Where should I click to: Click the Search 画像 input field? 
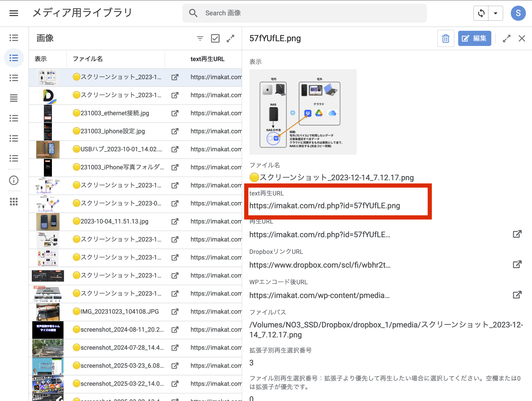pos(304,13)
